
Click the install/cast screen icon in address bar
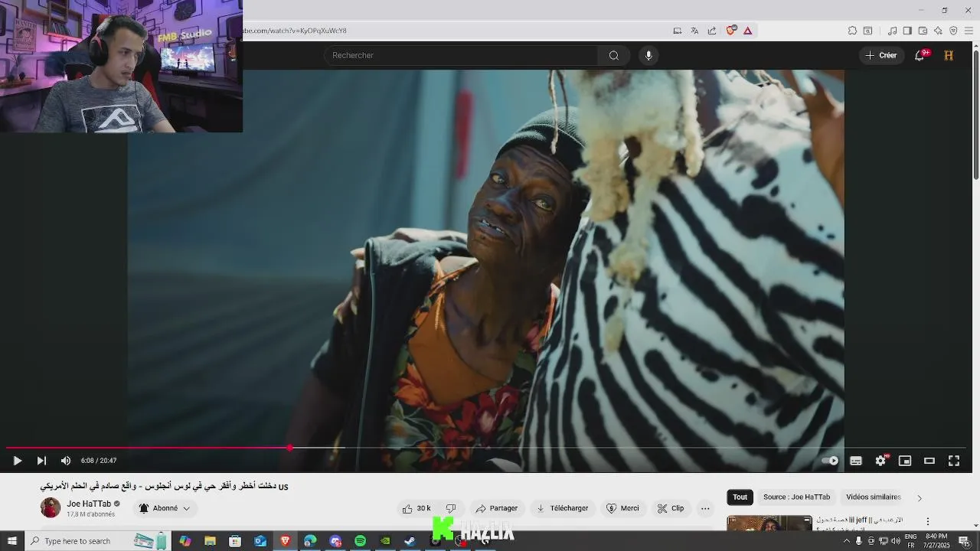point(678,31)
